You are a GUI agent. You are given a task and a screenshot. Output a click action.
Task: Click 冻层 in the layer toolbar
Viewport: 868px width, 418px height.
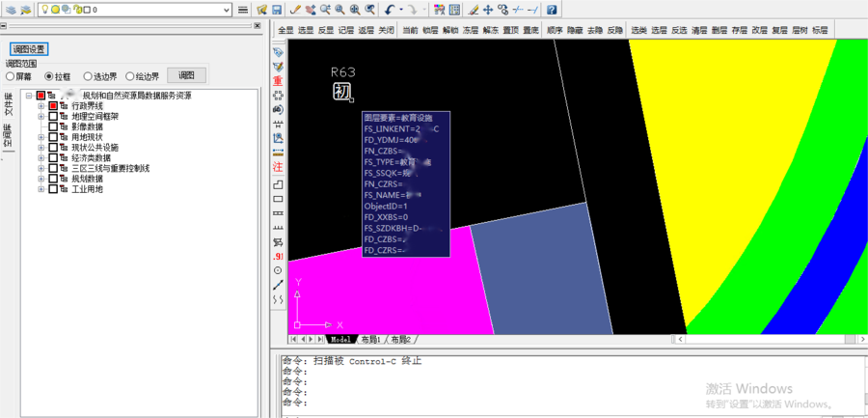[470, 30]
